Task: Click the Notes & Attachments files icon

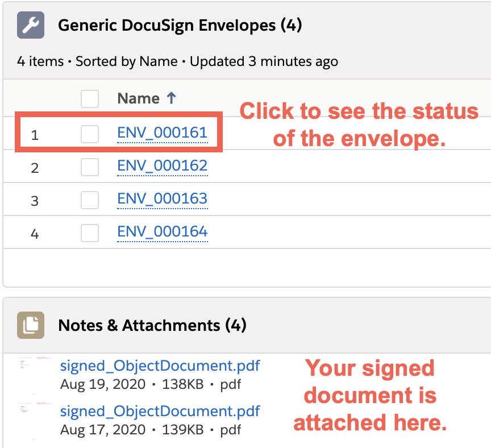Action: [x=31, y=325]
